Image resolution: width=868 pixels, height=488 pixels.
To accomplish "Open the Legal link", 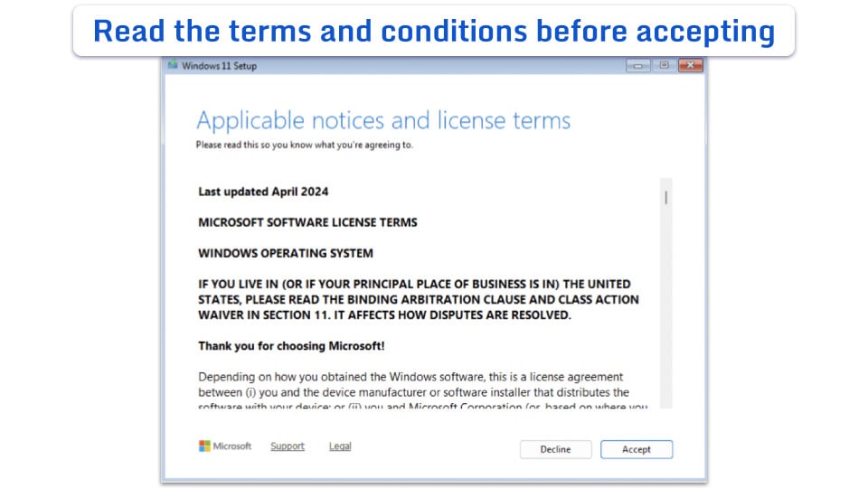I will tap(340, 446).
